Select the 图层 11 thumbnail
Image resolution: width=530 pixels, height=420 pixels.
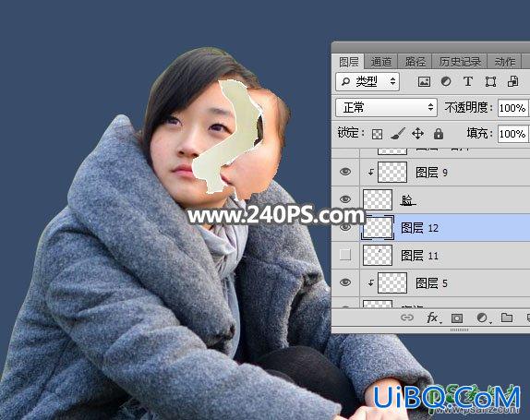(378, 255)
